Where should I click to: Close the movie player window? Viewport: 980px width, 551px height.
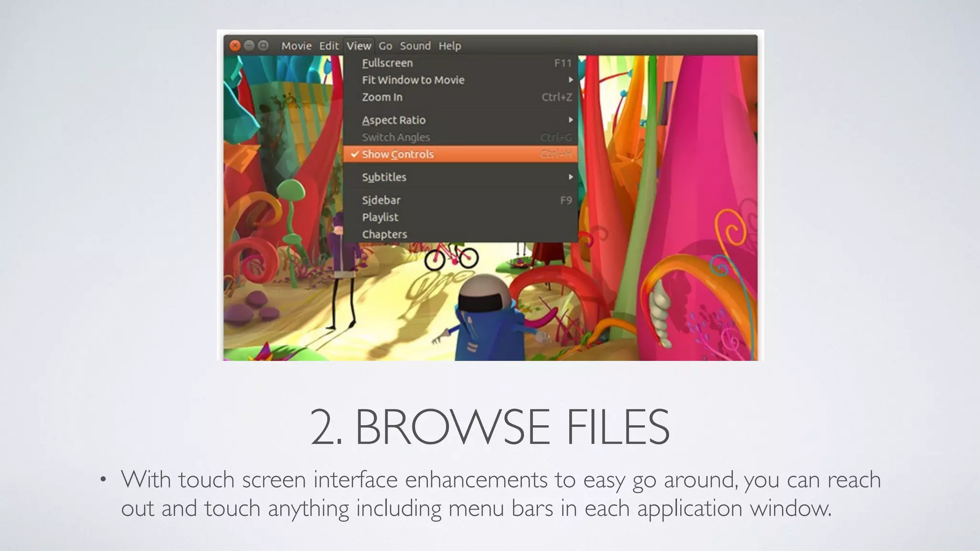point(235,45)
